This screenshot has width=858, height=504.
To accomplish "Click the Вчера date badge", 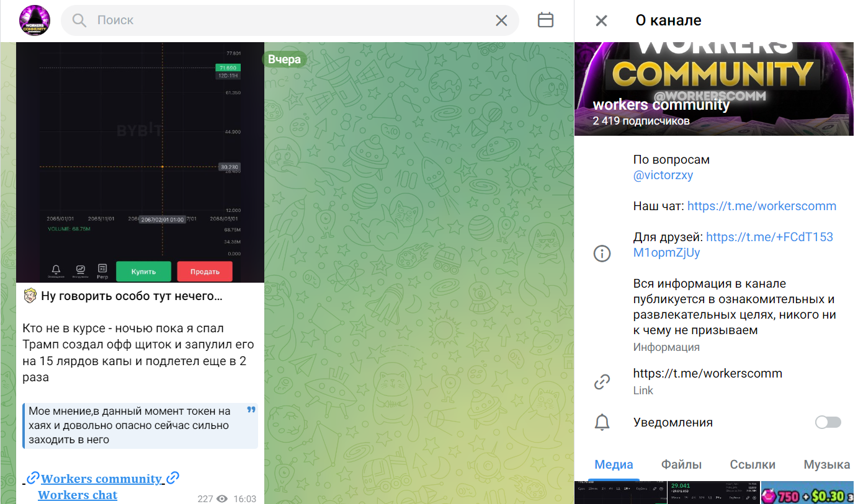I will click(284, 60).
